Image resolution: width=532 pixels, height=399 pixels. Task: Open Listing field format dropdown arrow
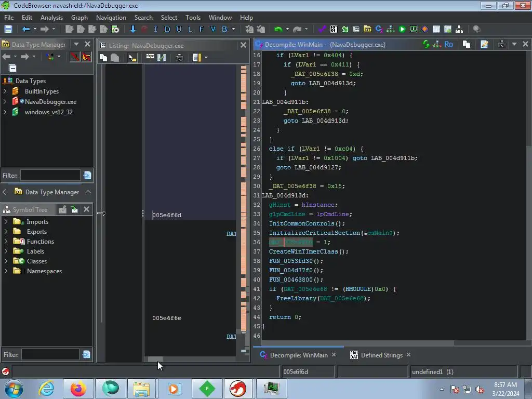[206, 58]
